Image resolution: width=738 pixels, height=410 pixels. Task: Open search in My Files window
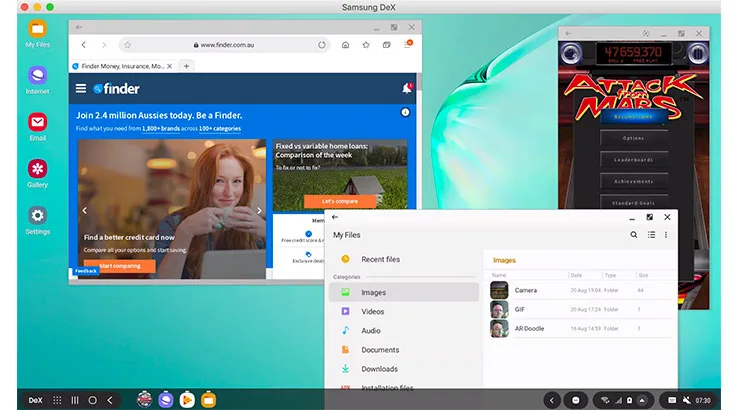coord(633,235)
